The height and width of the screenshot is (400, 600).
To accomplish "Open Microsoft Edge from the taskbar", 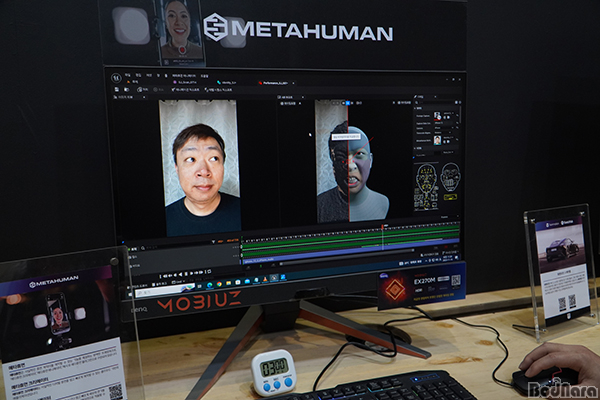I will coord(209,285).
